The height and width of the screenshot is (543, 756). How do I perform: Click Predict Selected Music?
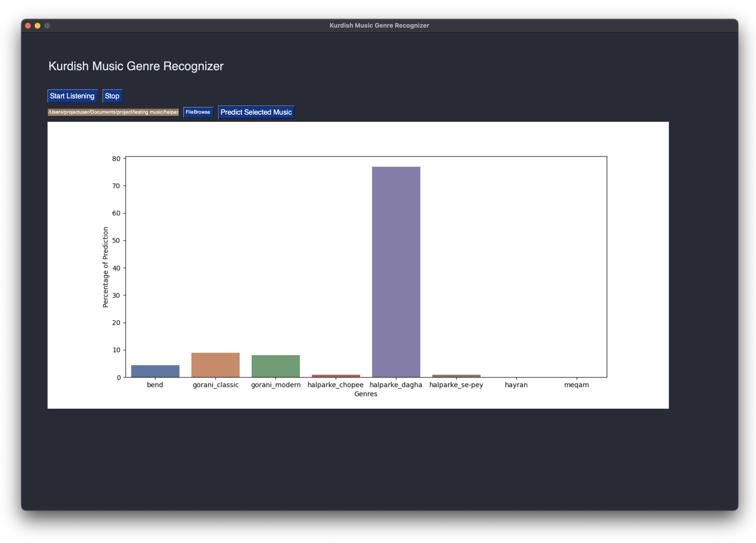pyautogui.click(x=256, y=112)
